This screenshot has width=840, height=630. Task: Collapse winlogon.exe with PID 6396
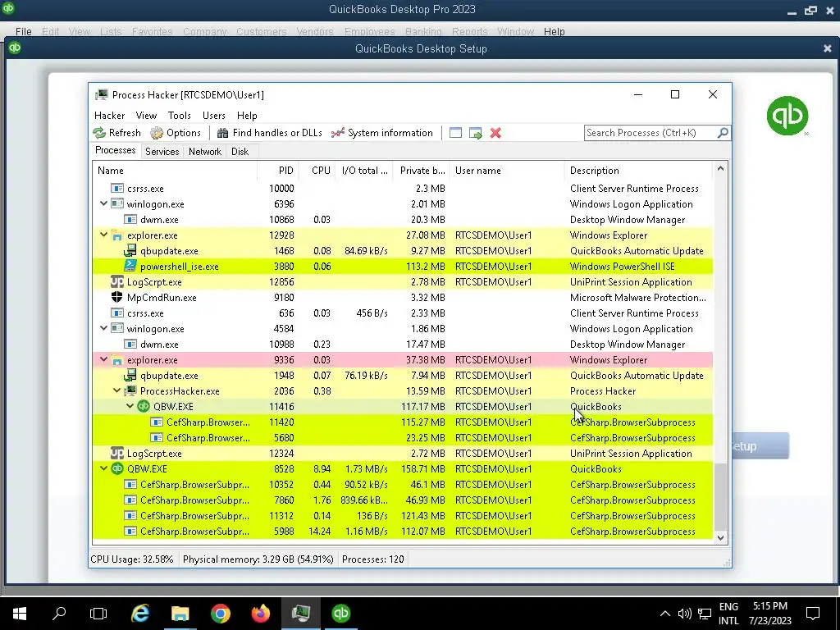pyautogui.click(x=103, y=203)
